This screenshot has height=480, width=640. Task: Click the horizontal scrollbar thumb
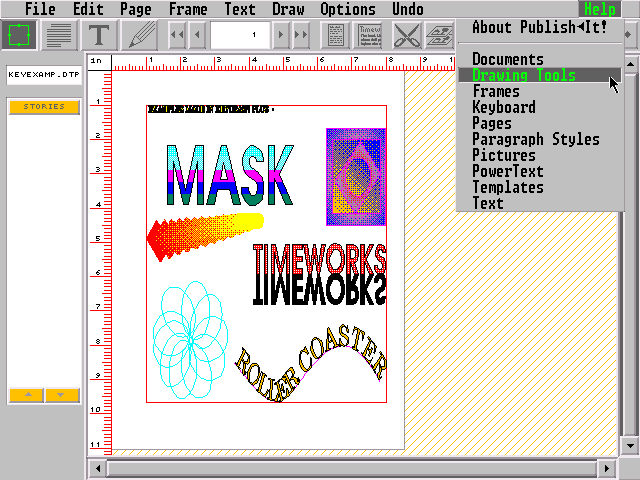coord(352,468)
